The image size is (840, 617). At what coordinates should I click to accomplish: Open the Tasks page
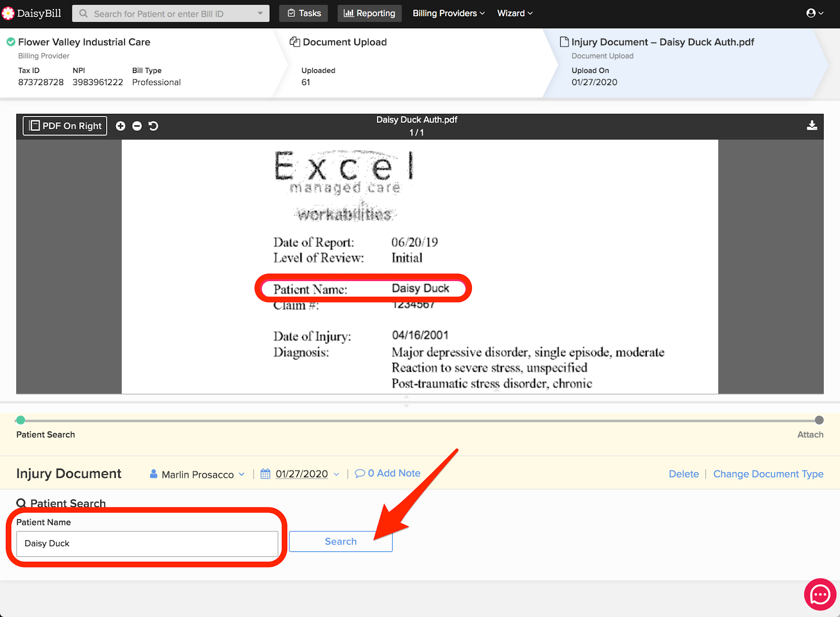304,13
